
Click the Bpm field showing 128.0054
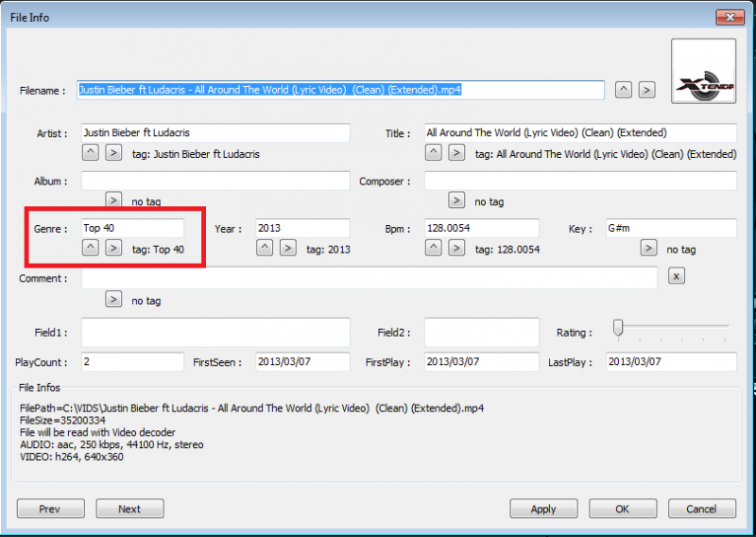click(x=482, y=228)
